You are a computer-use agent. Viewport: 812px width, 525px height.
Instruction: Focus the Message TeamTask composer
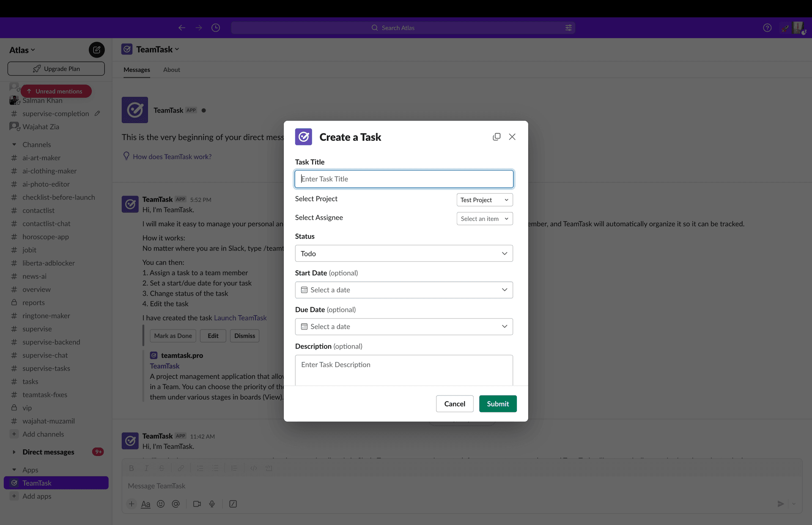(x=462, y=486)
